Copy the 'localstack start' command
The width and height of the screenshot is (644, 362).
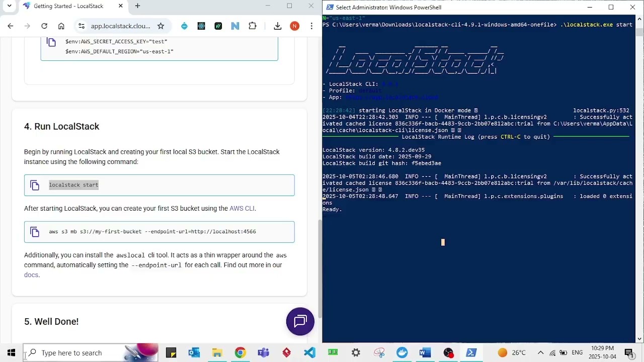pyautogui.click(x=35, y=185)
